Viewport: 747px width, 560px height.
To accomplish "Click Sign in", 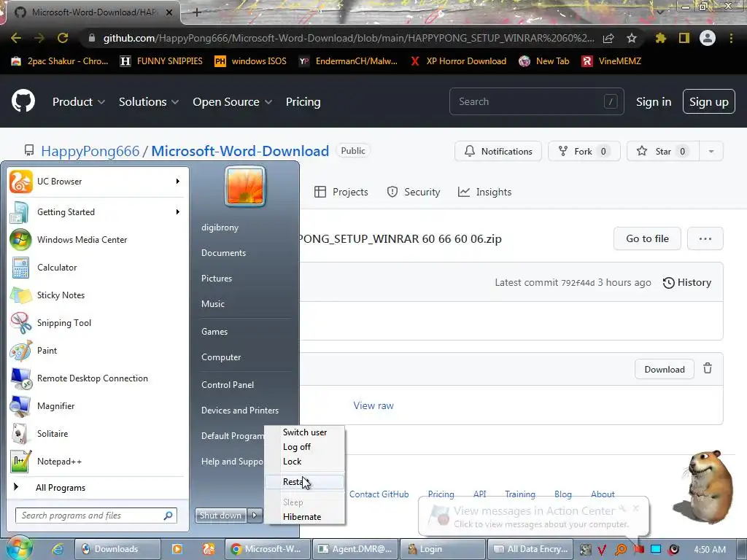I will 654,102.
